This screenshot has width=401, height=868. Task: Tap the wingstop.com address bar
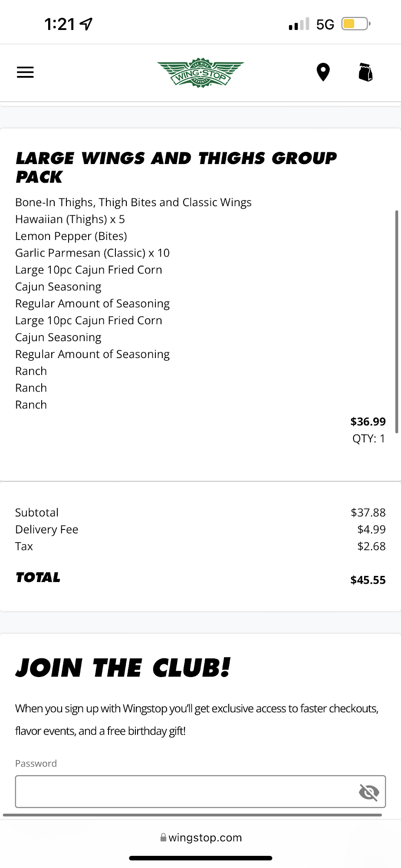point(205,838)
